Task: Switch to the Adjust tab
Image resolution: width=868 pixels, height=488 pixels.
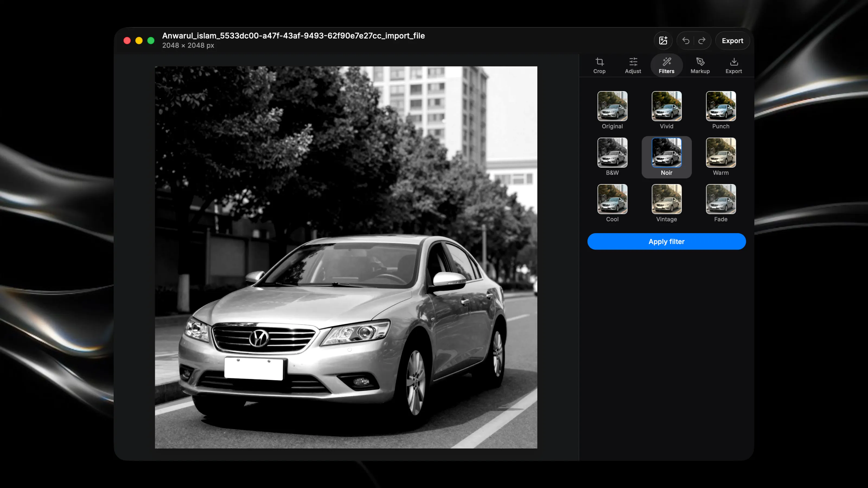Action: (633, 65)
